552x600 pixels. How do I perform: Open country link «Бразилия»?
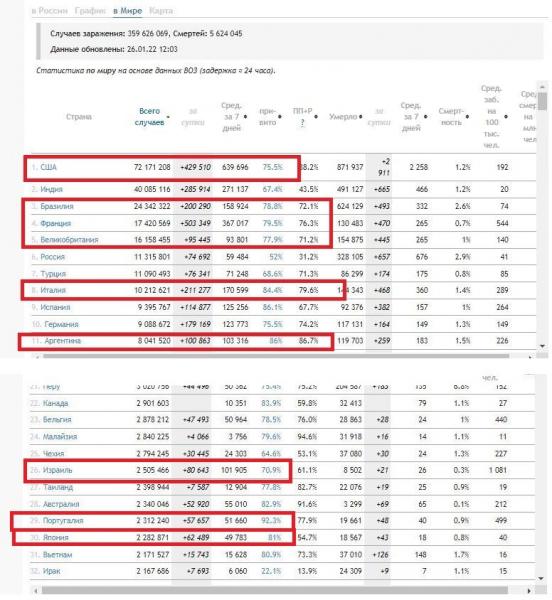pyautogui.click(x=57, y=206)
